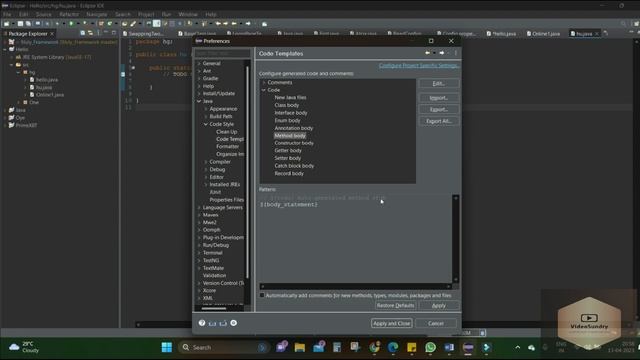
Task: Click the Cancel button in Preferences
Action: pos(436,323)
